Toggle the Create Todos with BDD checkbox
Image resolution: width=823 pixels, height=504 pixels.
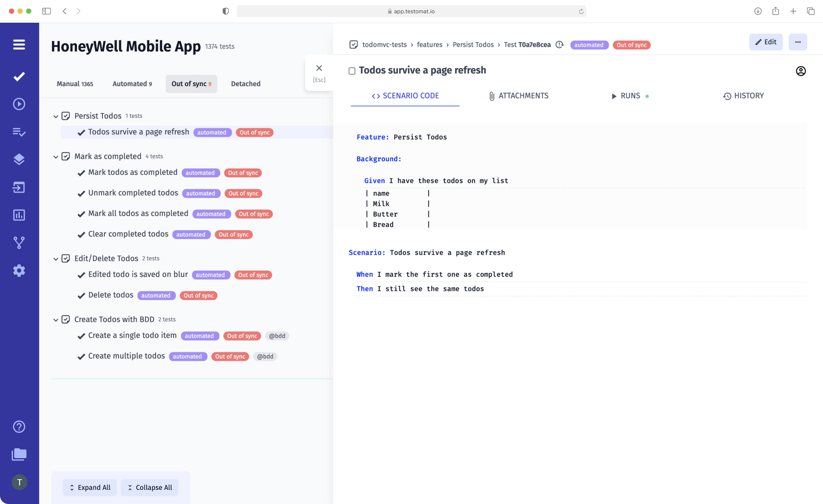(66, 319)
